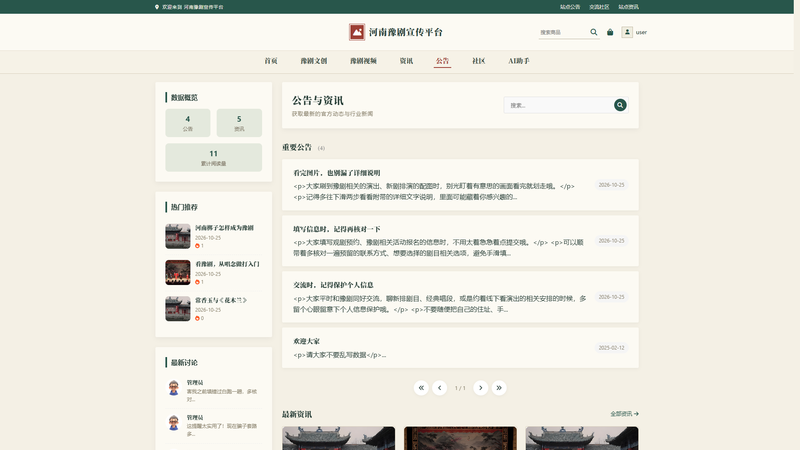Screen dimensions: 800x450
Task: Click the 河南豫剧宣传平台 site title
Action: click(406, 32)
